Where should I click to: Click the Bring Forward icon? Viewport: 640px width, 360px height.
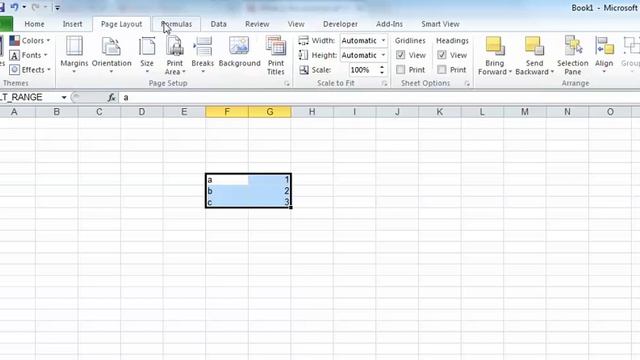click(495, 46)
